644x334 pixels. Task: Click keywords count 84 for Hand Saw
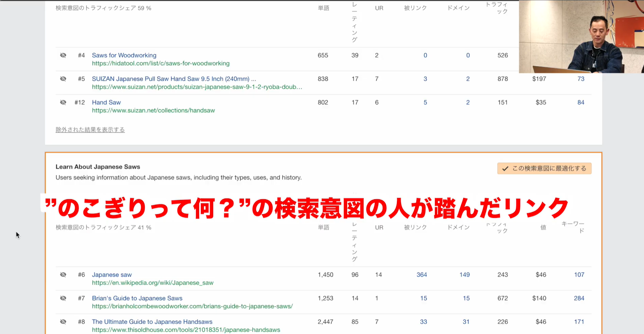point(581,102)
